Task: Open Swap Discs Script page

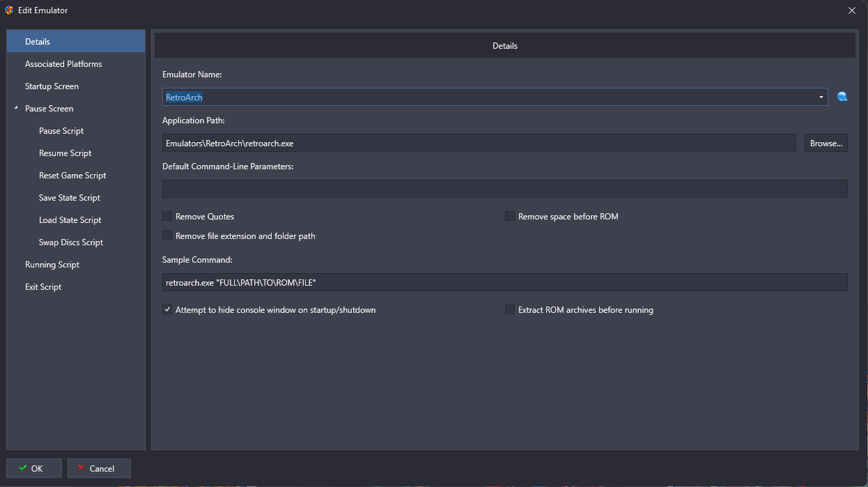Action: point(71,242)
